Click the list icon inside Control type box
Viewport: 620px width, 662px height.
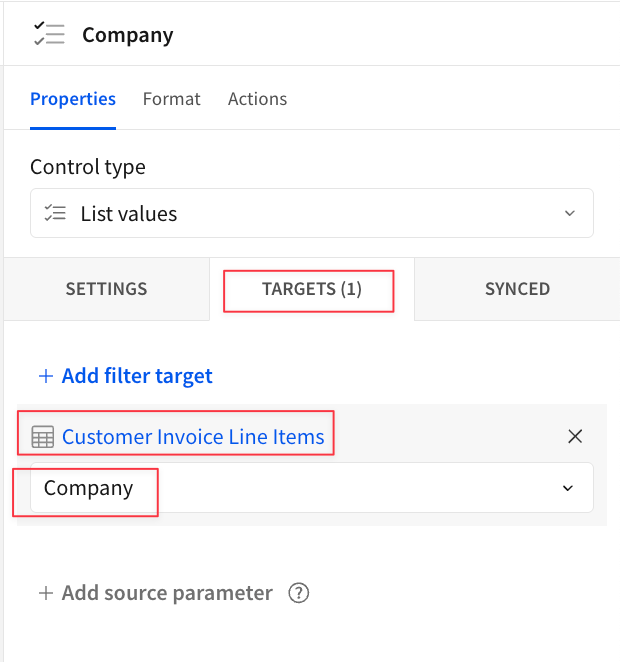pyautogui.click(x=55, y=213)
